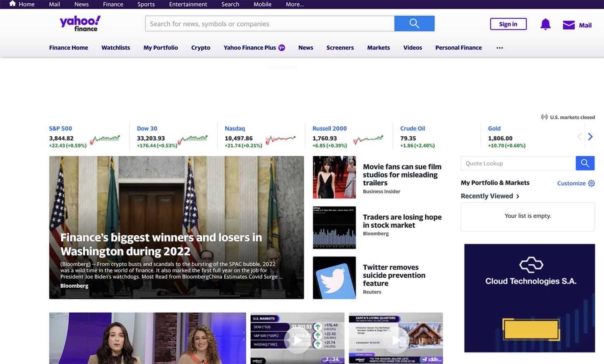The height and width of the screenshot is (364, 604).
Task: Click the My Portfolio & Markets heading
Action: click(495, 183)
